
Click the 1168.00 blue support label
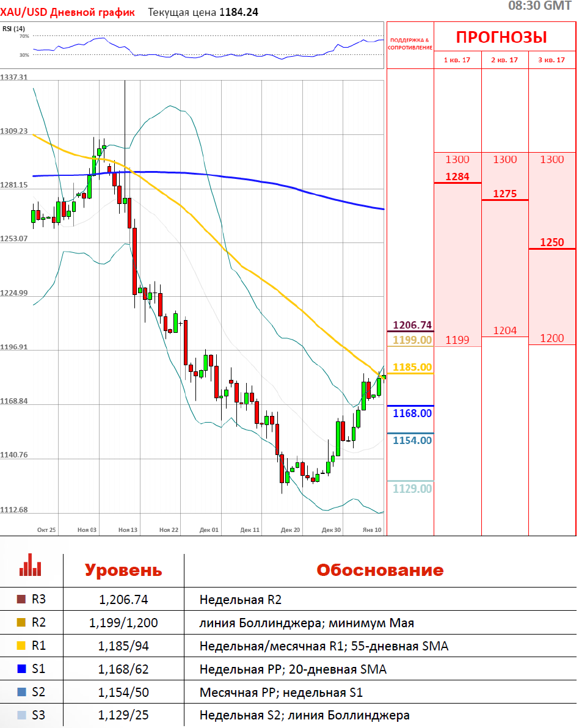[x=412, y=413]
